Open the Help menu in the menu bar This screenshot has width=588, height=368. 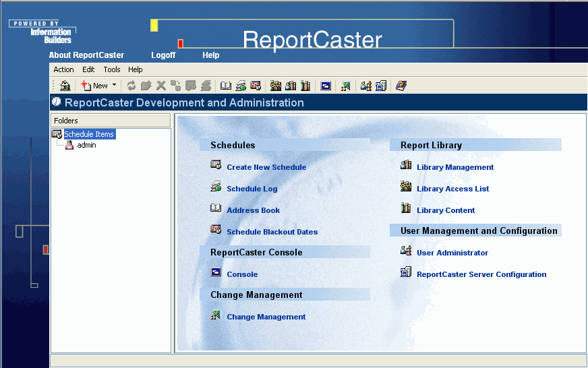click(x=136, y=69)
